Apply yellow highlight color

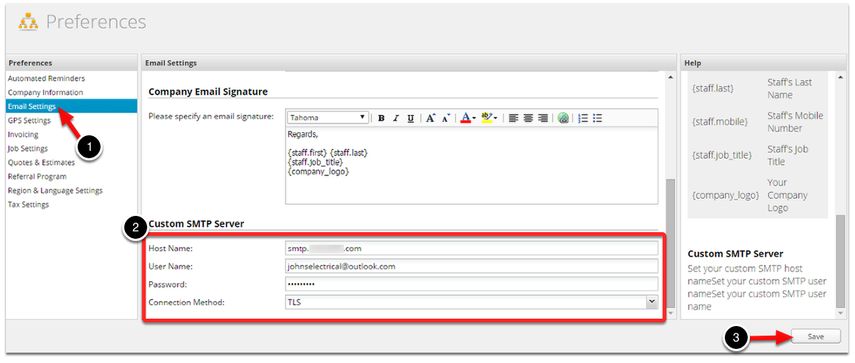coord(487,118)
